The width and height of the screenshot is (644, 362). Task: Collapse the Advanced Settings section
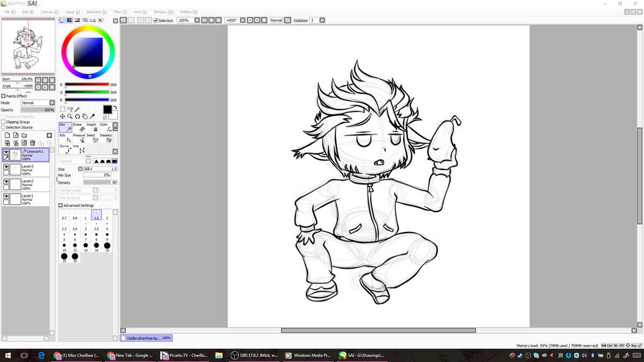coord(61,205)
